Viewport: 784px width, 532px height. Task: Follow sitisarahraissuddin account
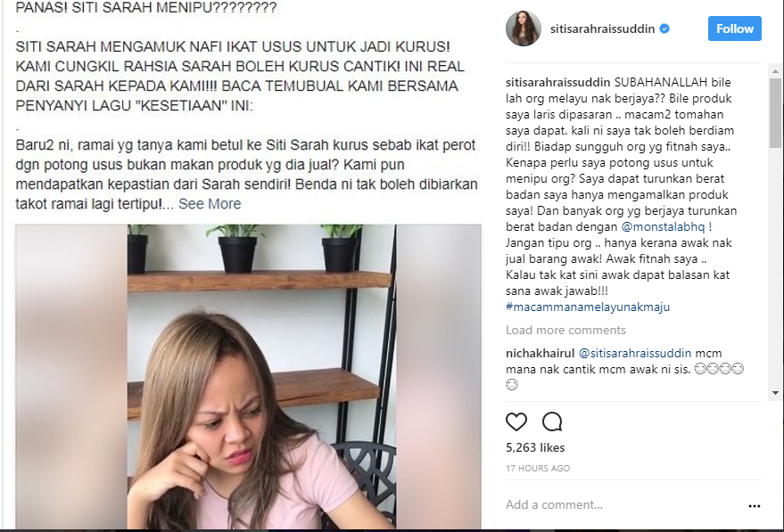[x=735, y=29]
